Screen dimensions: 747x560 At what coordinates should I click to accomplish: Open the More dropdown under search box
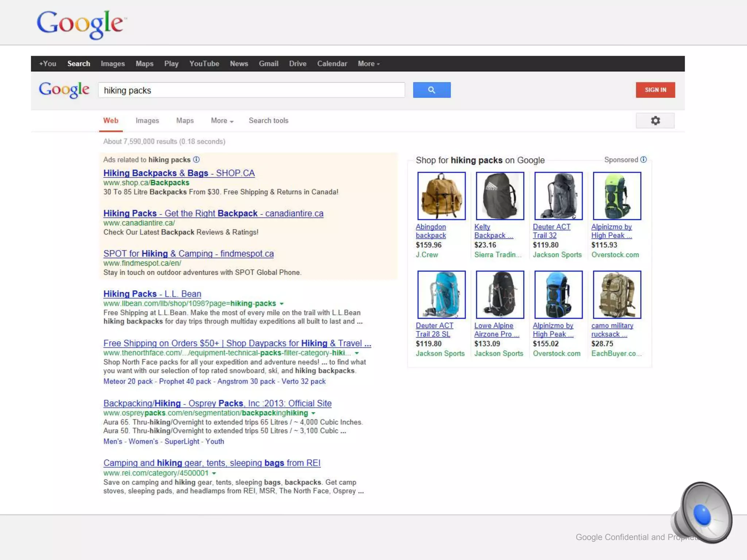(x=222, y=121)
